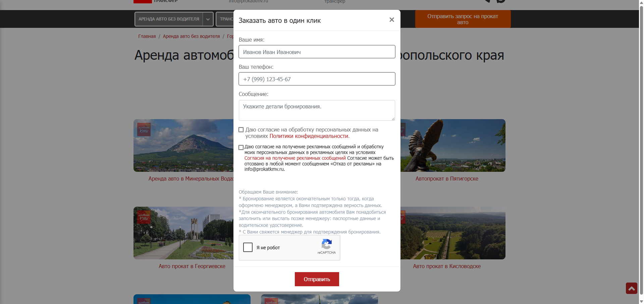Click the scroll-to-top arrow icon
Screen dimensions: 644x304
click(631, 288)
